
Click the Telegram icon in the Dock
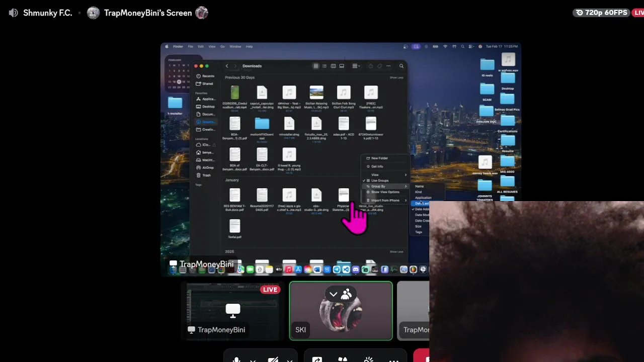point(337,269)
